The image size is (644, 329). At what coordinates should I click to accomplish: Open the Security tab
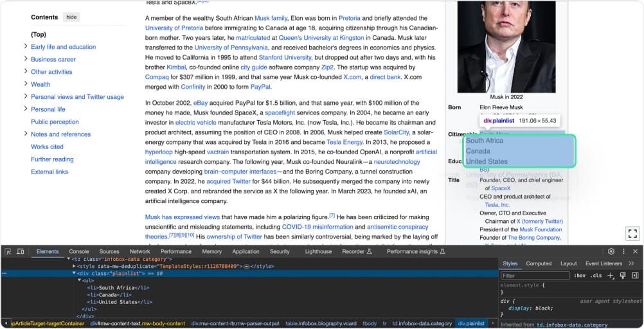pyautogui.click(x=280, y=251)
